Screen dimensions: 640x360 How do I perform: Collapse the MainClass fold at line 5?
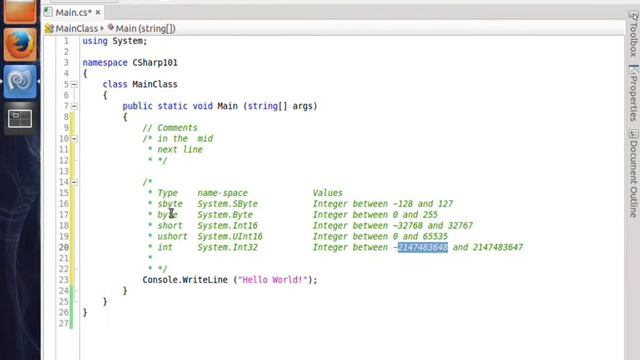coord(74,84)
